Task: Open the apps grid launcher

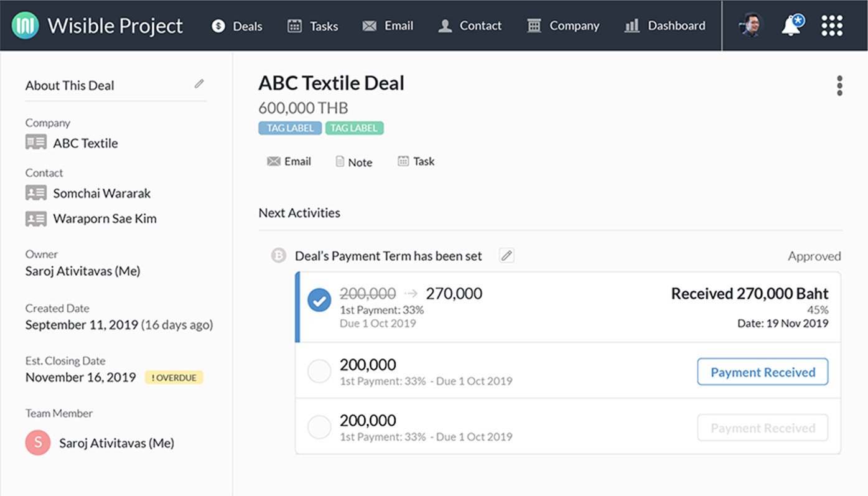Action: 832,26
